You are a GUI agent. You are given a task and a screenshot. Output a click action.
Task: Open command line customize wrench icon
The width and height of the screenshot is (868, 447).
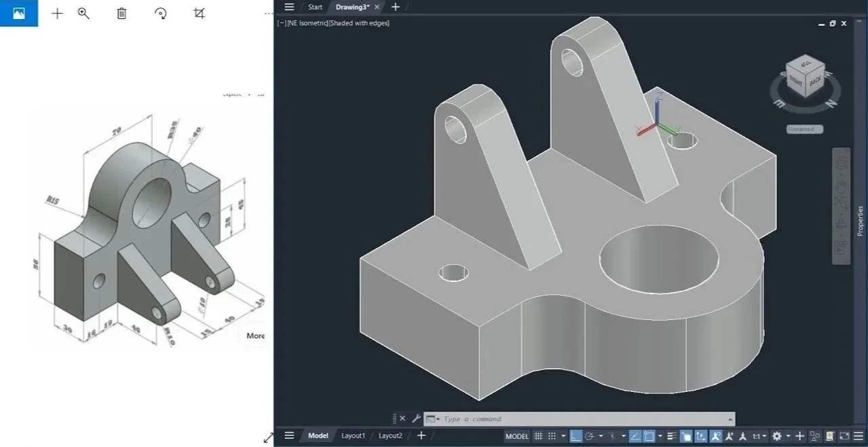click(x=416, y=418)
